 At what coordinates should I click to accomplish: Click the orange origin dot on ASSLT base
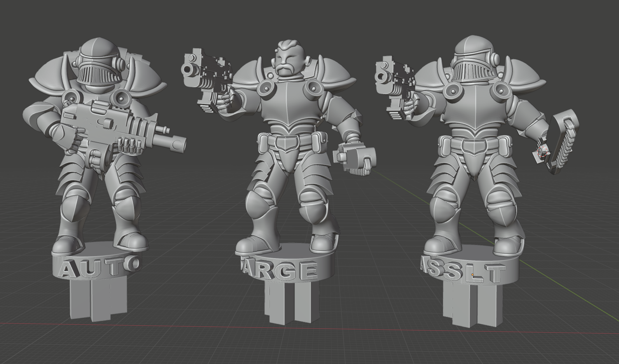[472, 275]
